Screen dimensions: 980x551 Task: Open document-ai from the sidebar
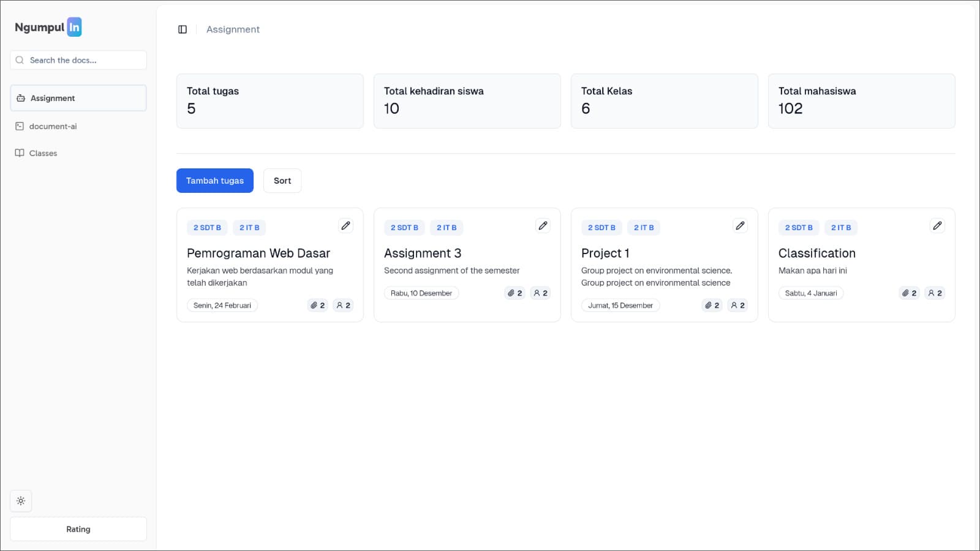tap(53, 126)
